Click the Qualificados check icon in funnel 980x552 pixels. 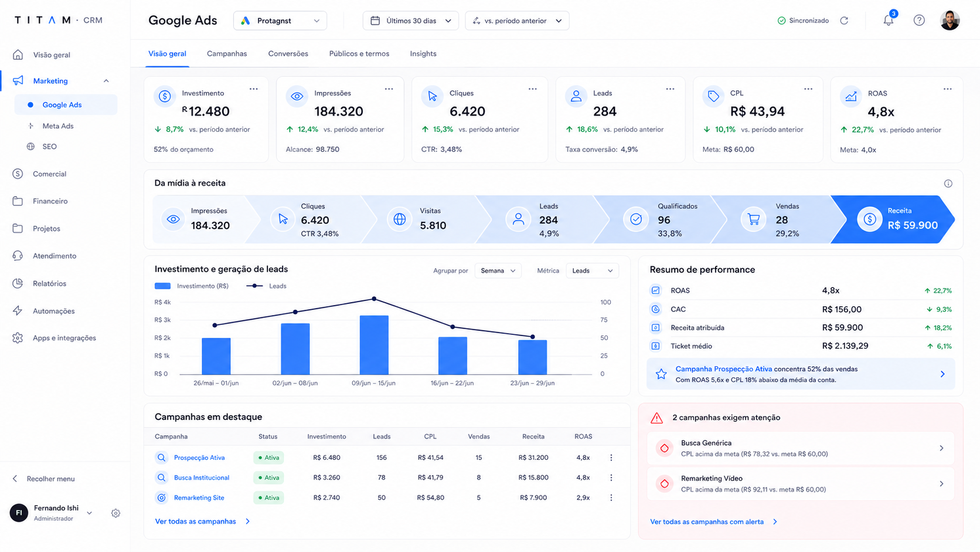(x=635, y=219)
